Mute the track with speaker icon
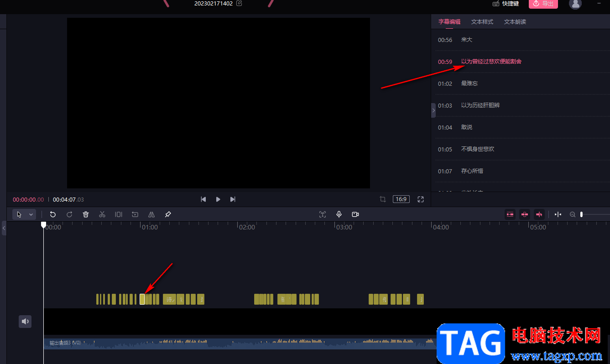610x364 pixels. point(25,321)
